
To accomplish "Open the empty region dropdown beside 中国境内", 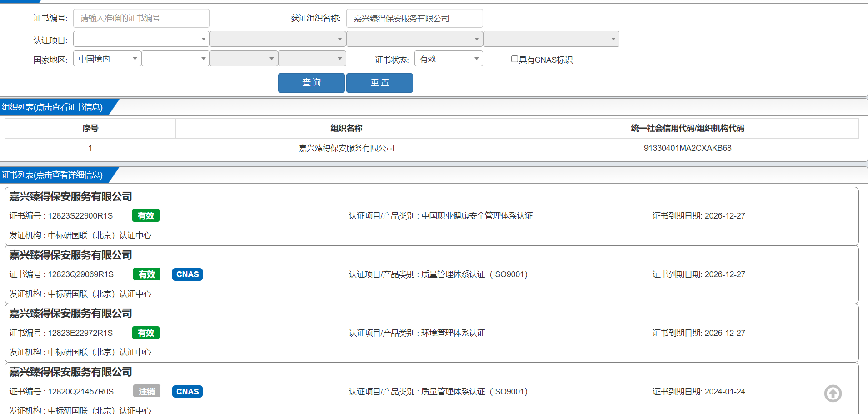I will (x=175, y=59).
